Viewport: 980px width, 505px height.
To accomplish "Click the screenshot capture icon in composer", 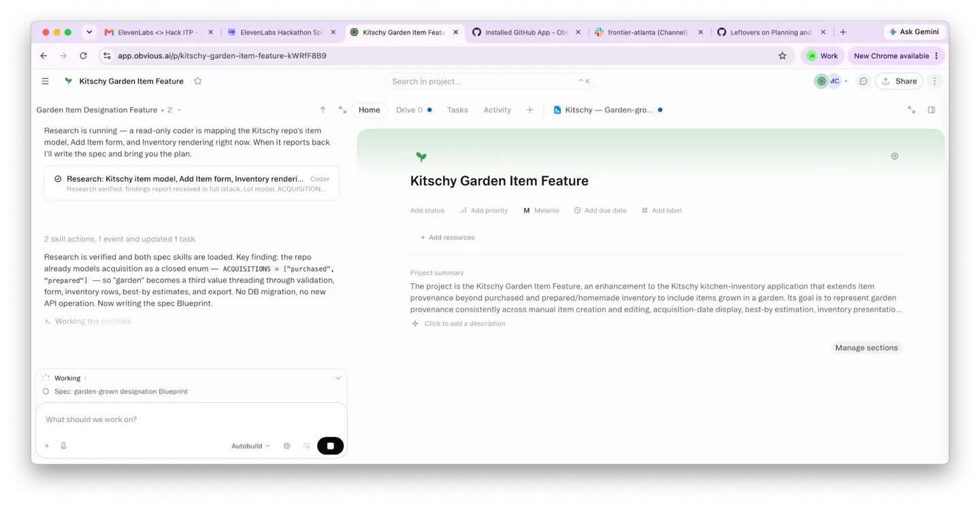I will 287,446.
